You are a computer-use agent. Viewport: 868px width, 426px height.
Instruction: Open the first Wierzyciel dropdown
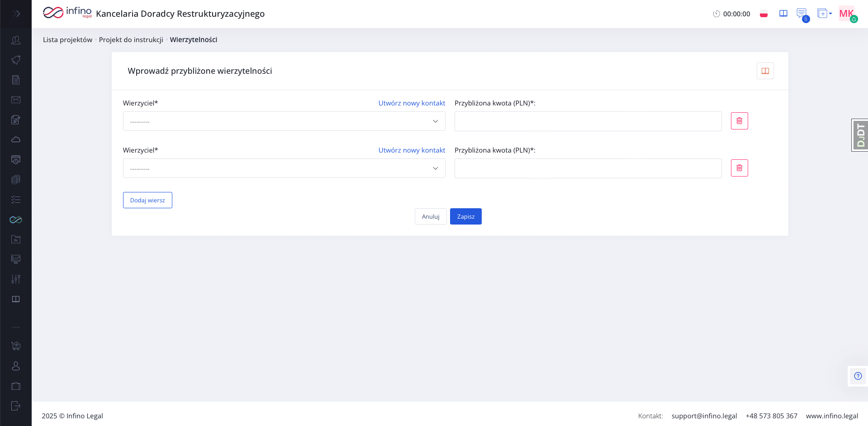pyautogui.click(x=284, y=121)
